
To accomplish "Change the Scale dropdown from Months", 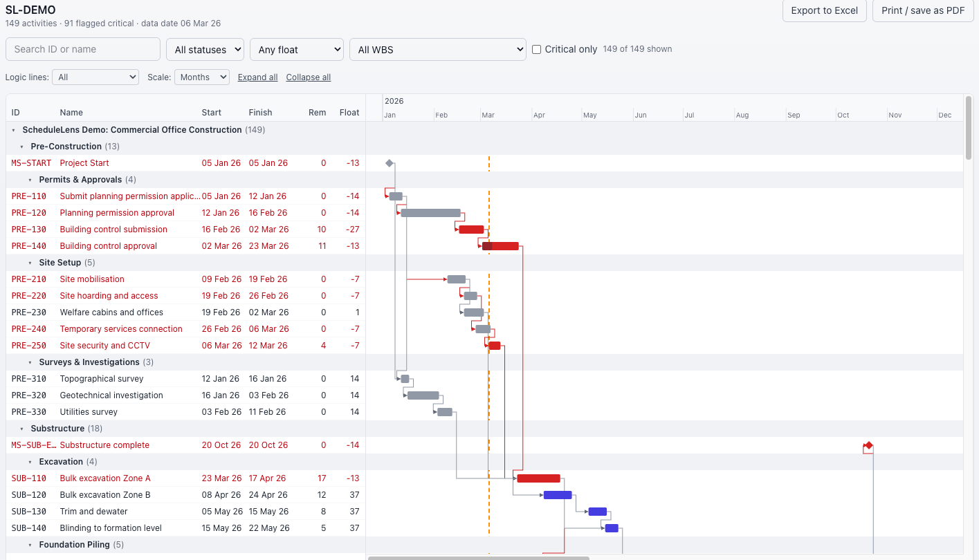I will 202,77.
